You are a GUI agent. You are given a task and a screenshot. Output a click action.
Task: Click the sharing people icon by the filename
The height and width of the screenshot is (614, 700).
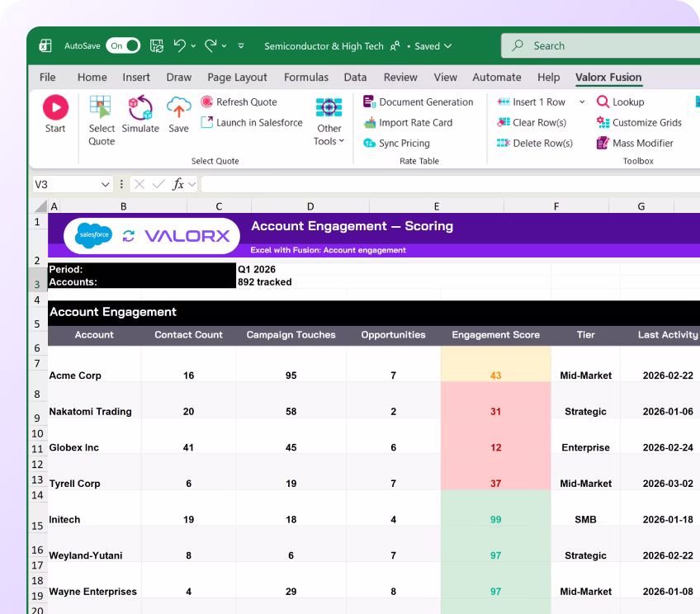tap(395, 46)
